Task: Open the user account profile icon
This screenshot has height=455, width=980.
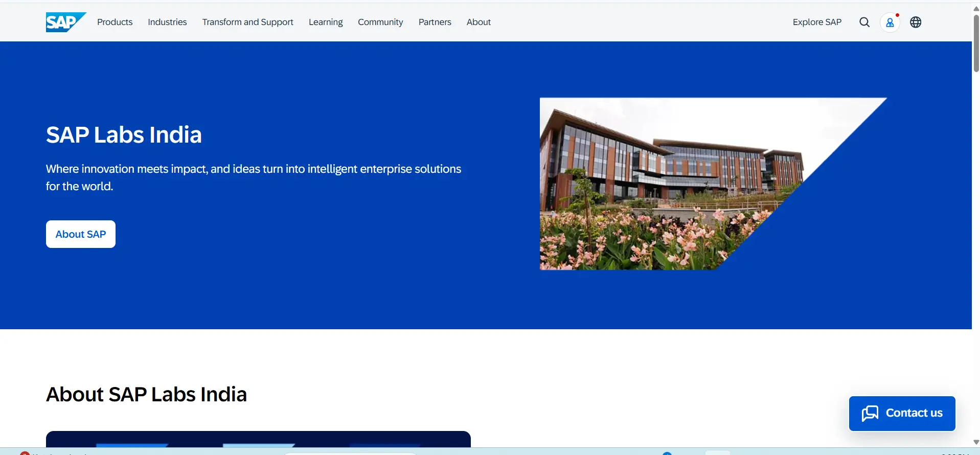Action: click(890, 22)
